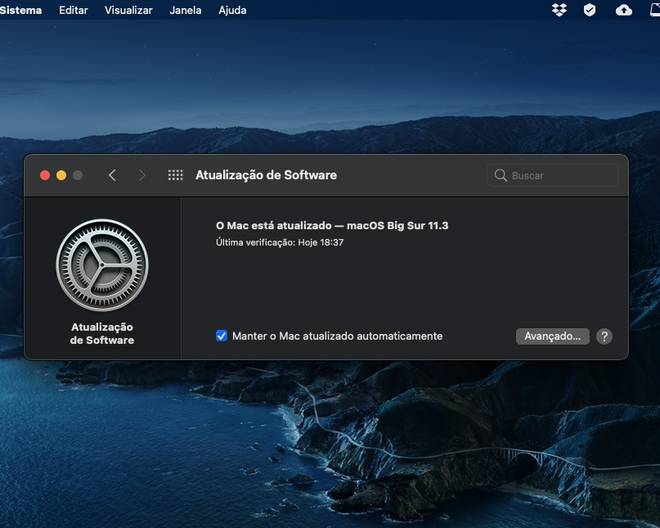Minimize the window with the yellow button
Image resolution: width=660 pixels, height=528 pixels.
click(x=61, y=175)
